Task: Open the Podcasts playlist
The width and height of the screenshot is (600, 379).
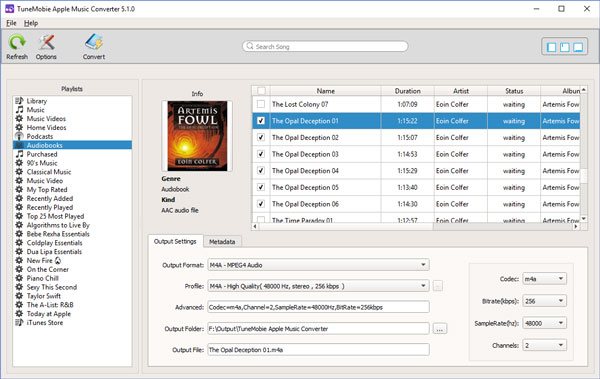Action: [40, 136]
